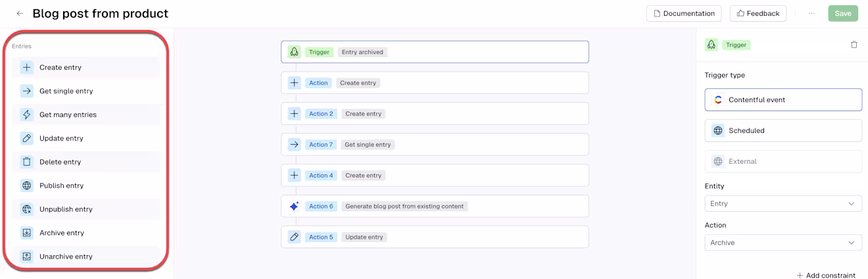
Task: Click the Get single entry arrow icon in sidebar
Action: click(x=27, y=91)
